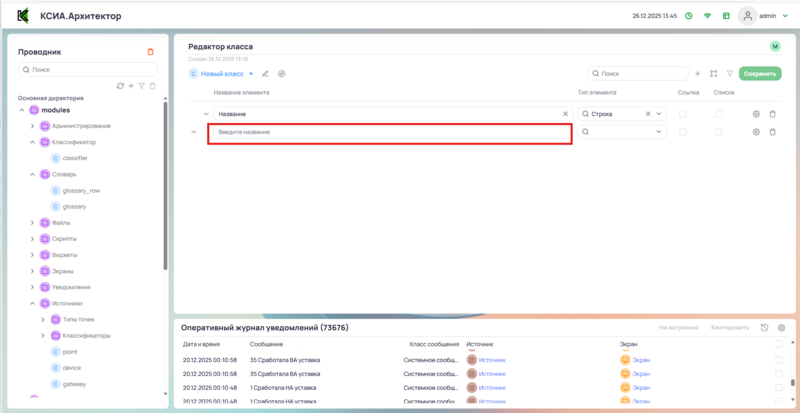Viewport: 800px width, 413px height.
Task: Open the notification journal history icon
Action: pyautogui.click(x=765, y=328)
